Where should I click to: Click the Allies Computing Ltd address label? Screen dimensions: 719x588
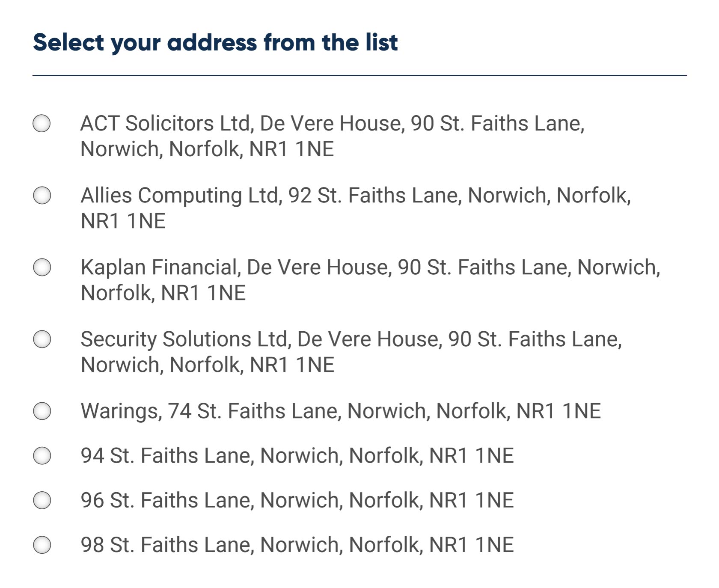coord(355,196)
